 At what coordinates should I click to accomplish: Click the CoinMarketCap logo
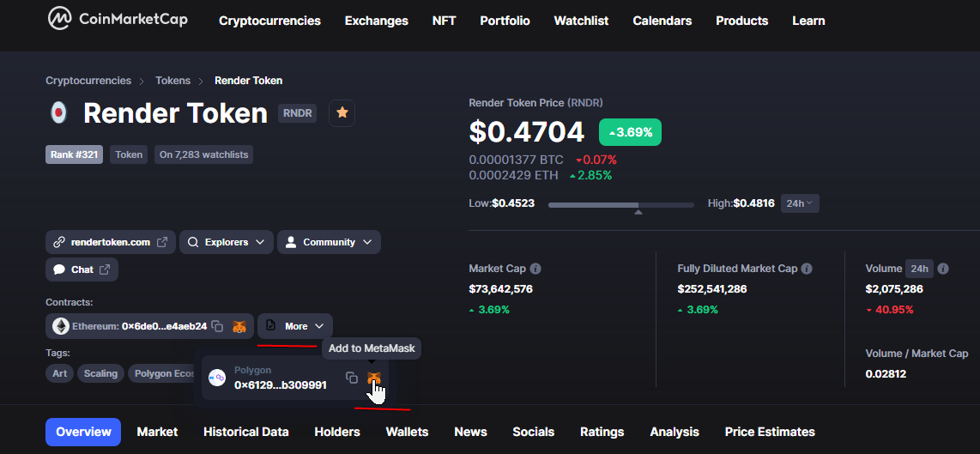point(117,19)
